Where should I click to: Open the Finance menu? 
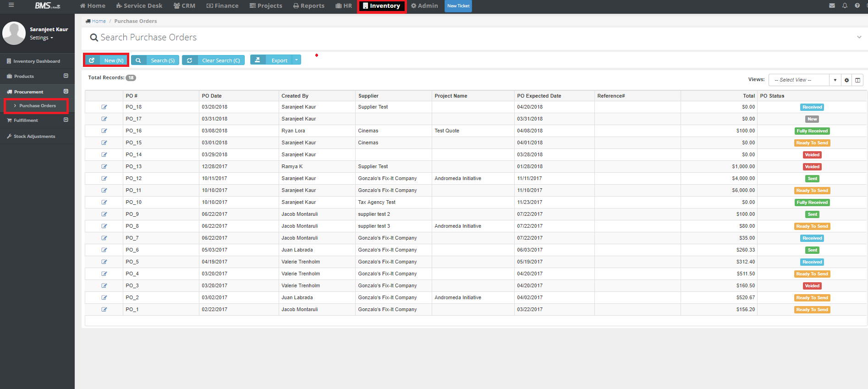click(222, 5)
